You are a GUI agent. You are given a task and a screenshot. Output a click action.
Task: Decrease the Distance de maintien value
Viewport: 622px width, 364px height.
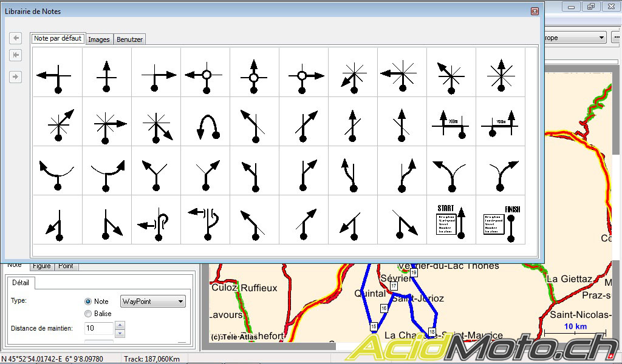pos(120,334)
